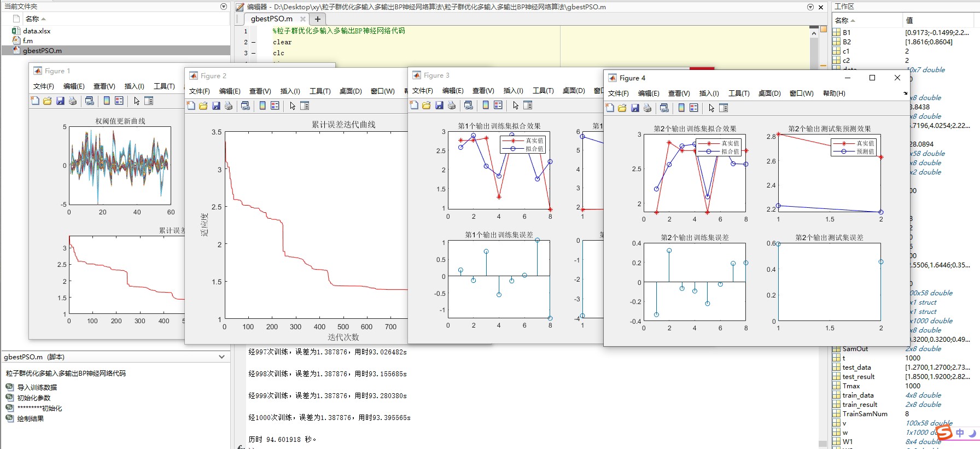
Task: Click Open File icon in Figure 1 toolbar
Action: point(48,101)
